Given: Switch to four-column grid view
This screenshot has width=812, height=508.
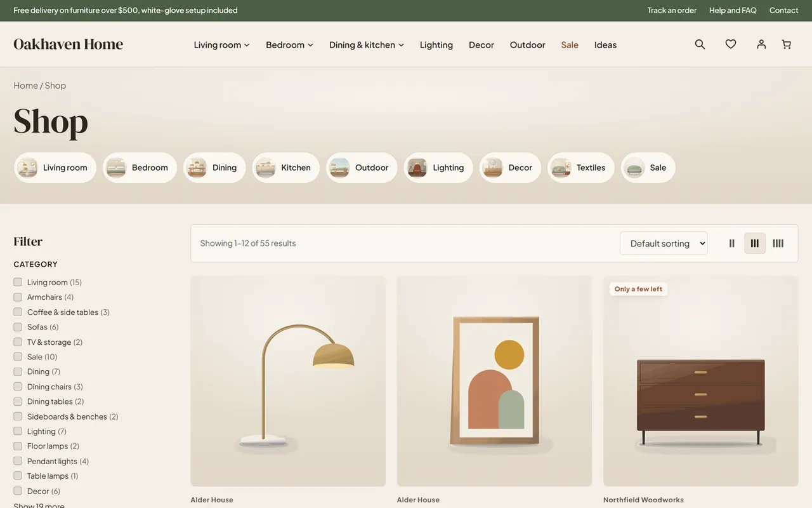Looking at the screenshot, I should 778,243.
